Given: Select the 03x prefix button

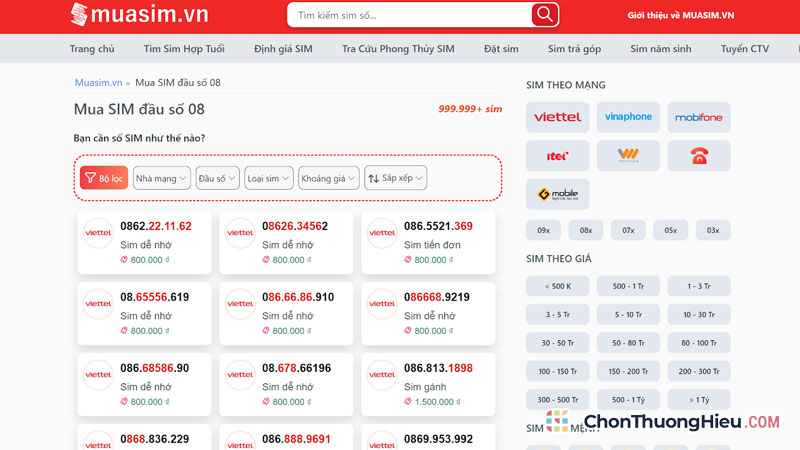Looking at the screenshot, I should tap(713, 231).
